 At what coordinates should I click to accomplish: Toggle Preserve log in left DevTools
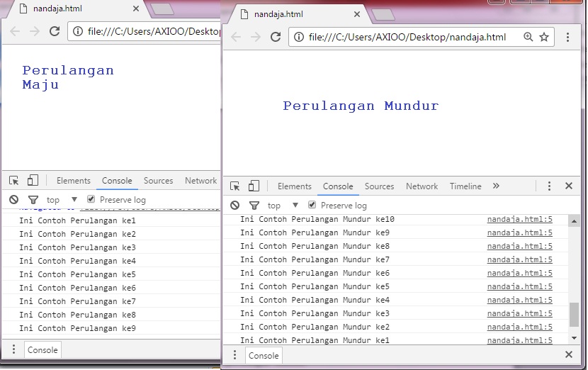pos(91,199)
